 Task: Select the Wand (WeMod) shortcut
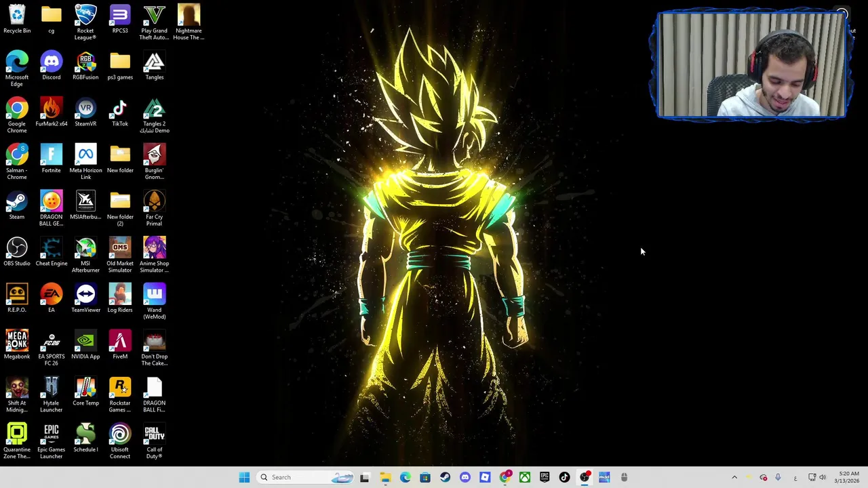(x=154, y=302)
